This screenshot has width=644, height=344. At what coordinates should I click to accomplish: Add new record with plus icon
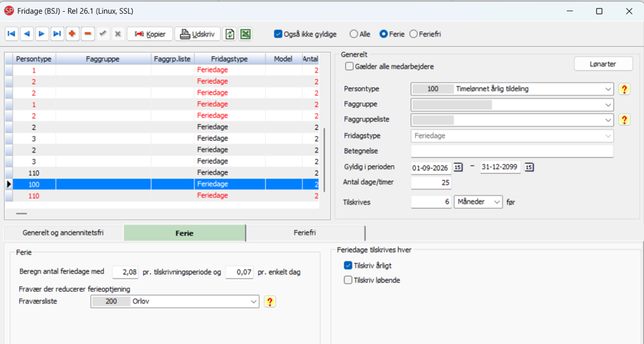[72, 34]
